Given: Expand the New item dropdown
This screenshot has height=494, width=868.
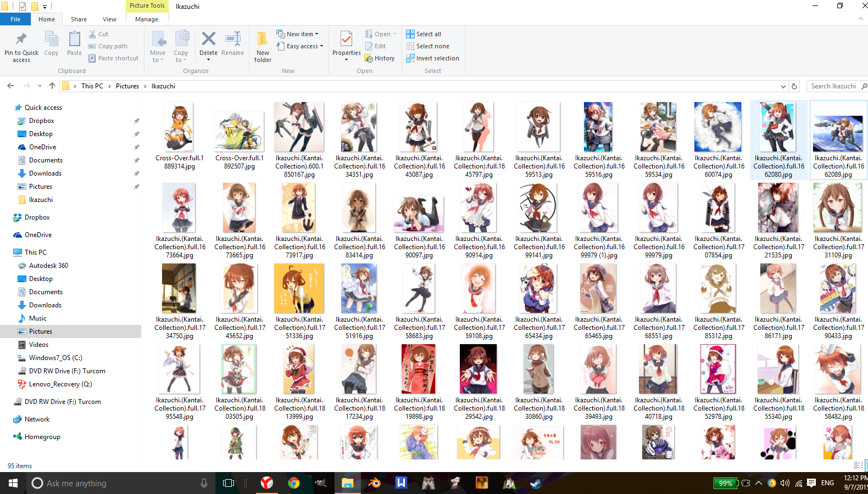Looking at the screenshot, I should pyautogui.click(x=297, y=34).
